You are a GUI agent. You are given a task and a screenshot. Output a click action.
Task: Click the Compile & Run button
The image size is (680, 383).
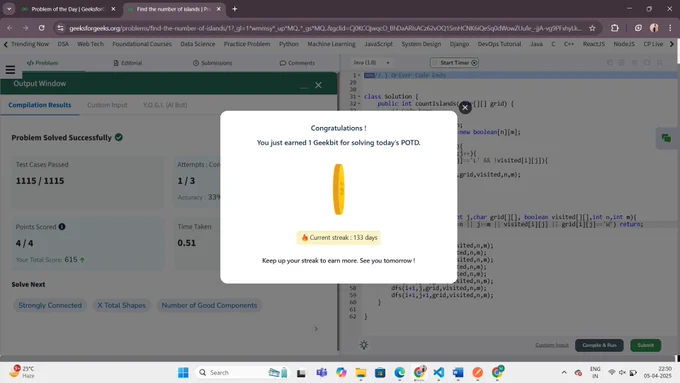[x=599, y=345]
